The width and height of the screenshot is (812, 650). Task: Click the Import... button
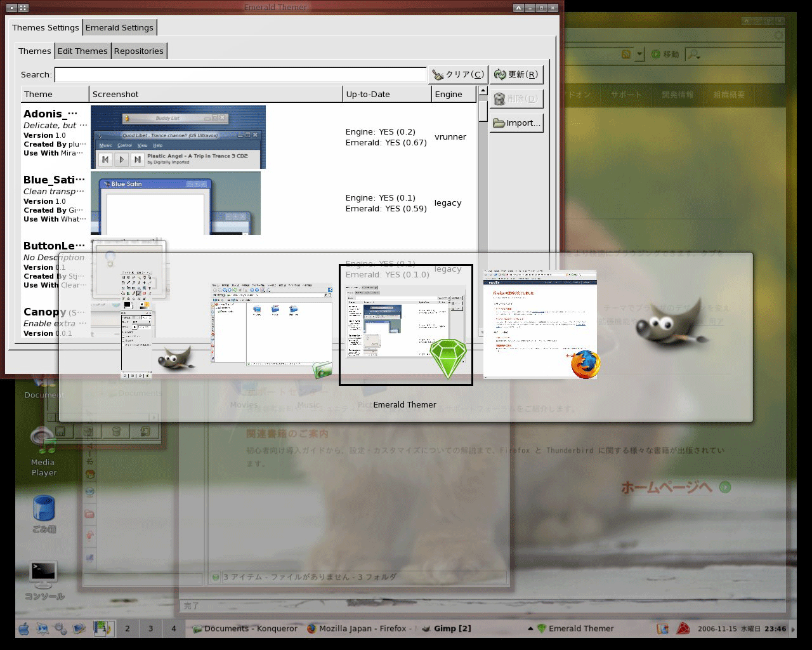point(516,123)
